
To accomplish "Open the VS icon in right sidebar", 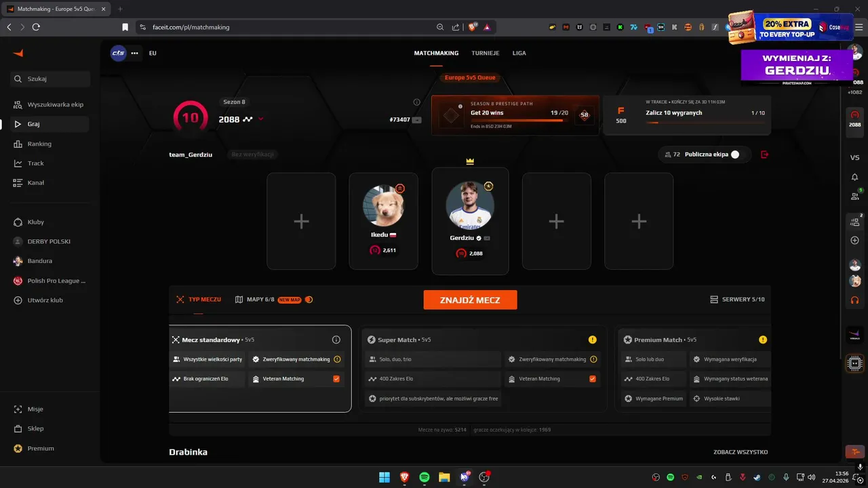I will coord(854,157).
